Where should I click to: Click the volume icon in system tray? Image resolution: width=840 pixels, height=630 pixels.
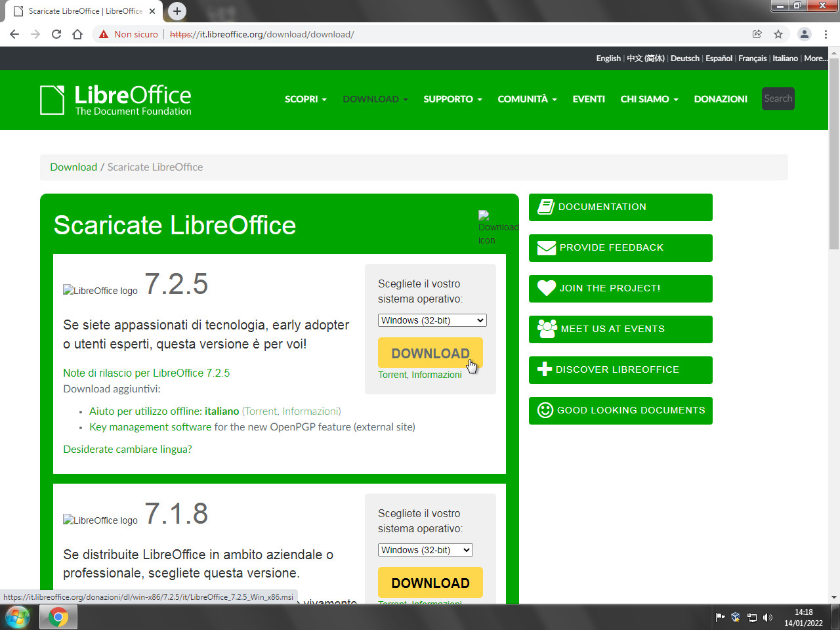point(767,617)
